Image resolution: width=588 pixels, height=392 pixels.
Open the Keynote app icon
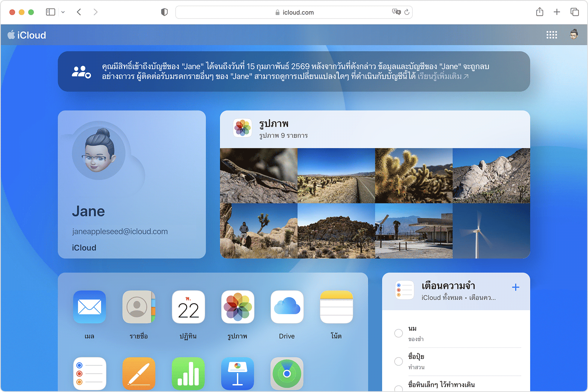point(237,374)
